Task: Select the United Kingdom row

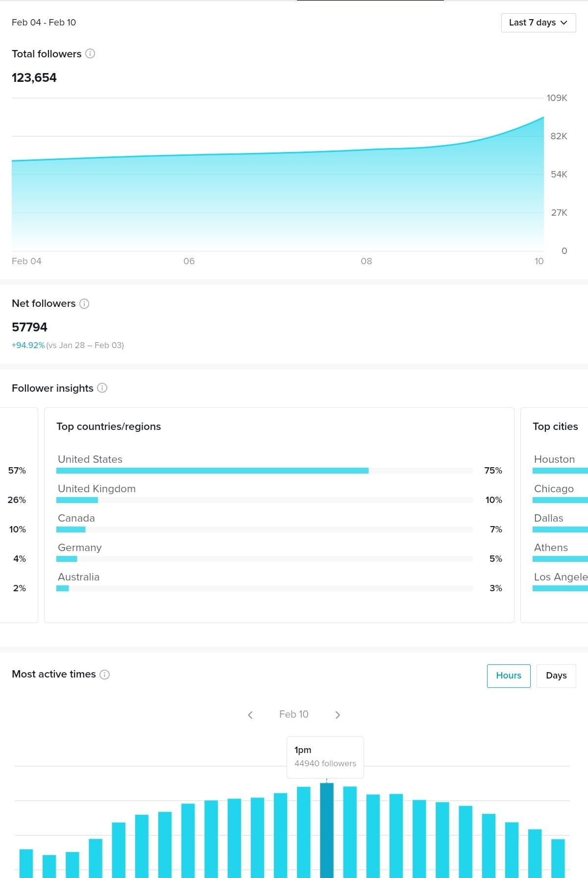Action: (x=279, y=494)
